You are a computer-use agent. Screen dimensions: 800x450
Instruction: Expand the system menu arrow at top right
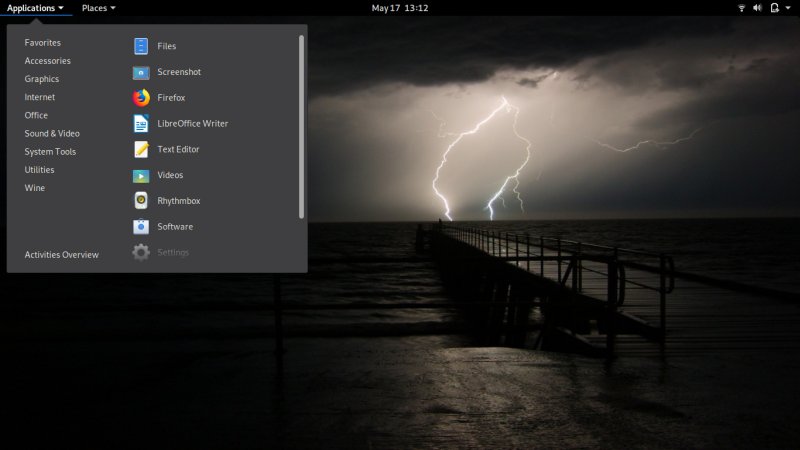pos(788,8)
